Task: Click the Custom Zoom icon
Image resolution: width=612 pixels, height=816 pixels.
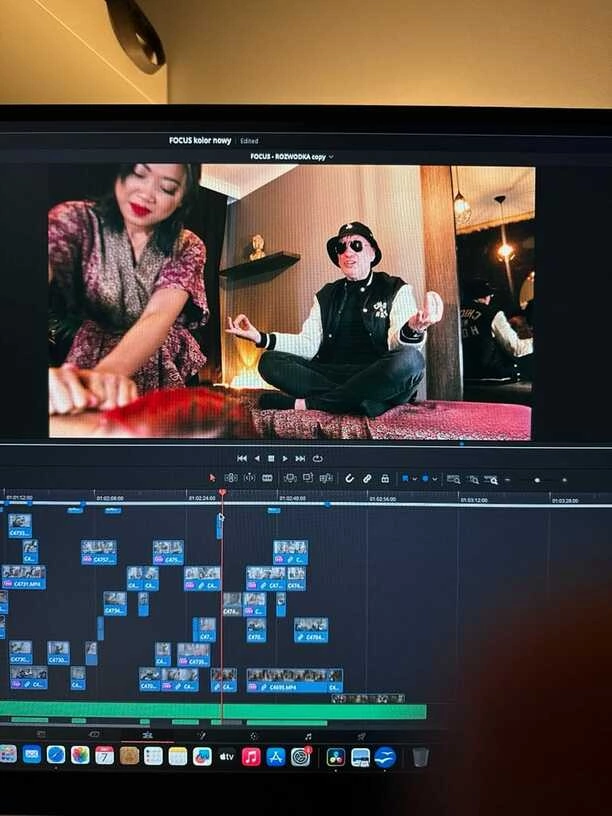Action: [x=491, y=479]
